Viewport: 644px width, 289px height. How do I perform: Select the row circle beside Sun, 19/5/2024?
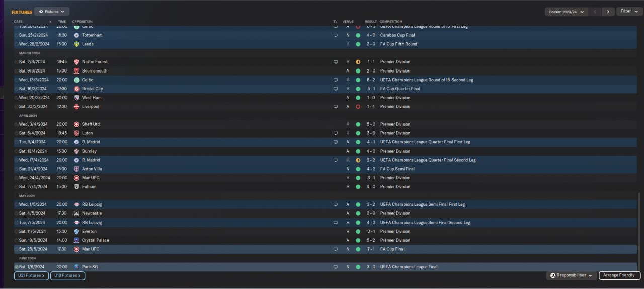pos(17,240)
